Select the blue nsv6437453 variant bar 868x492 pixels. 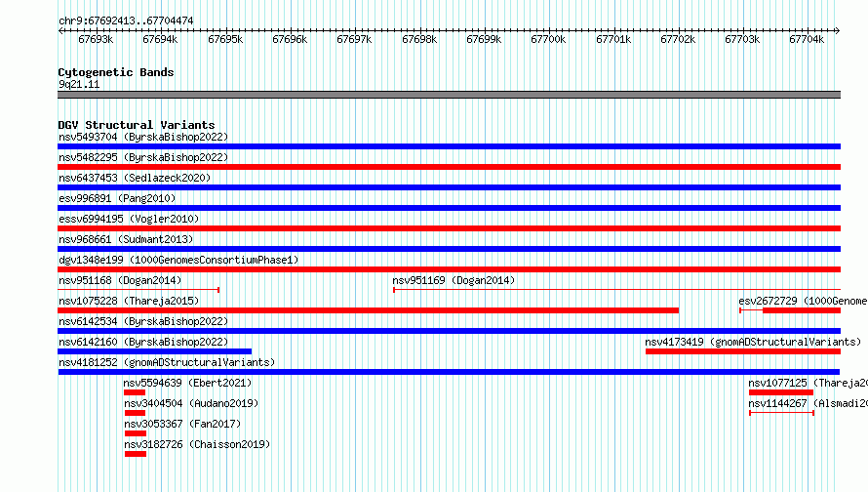tap(449, 187)
